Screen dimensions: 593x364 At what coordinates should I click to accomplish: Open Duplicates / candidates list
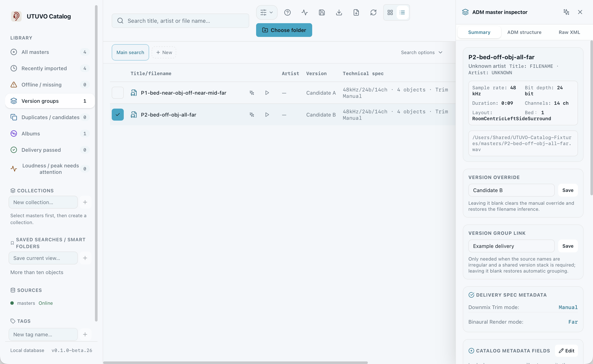click(50, 117)
